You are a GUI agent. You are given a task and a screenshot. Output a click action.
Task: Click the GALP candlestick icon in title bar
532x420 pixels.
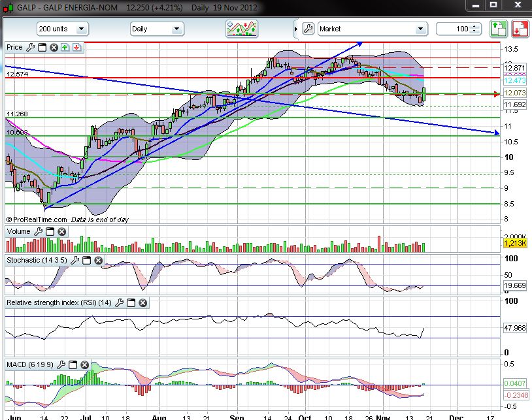pyautogui.click(x=8, y=7)
